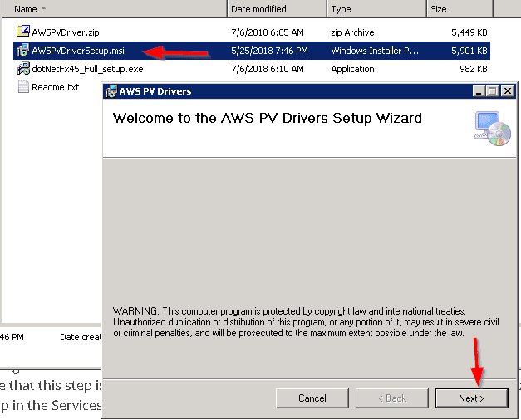Click the AWSPVDriverSetup.msi installer icon
The width and height of the screenshot is (521, 420).
[23, 50]
